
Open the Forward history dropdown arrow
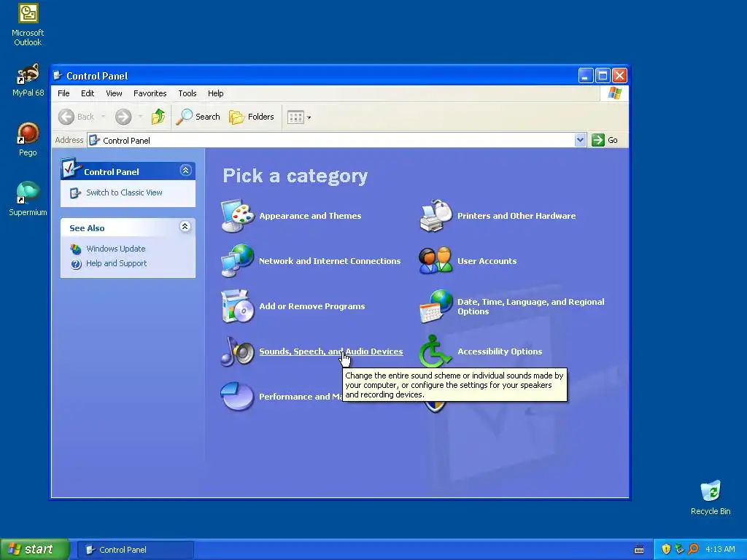(x=140, y=117)
